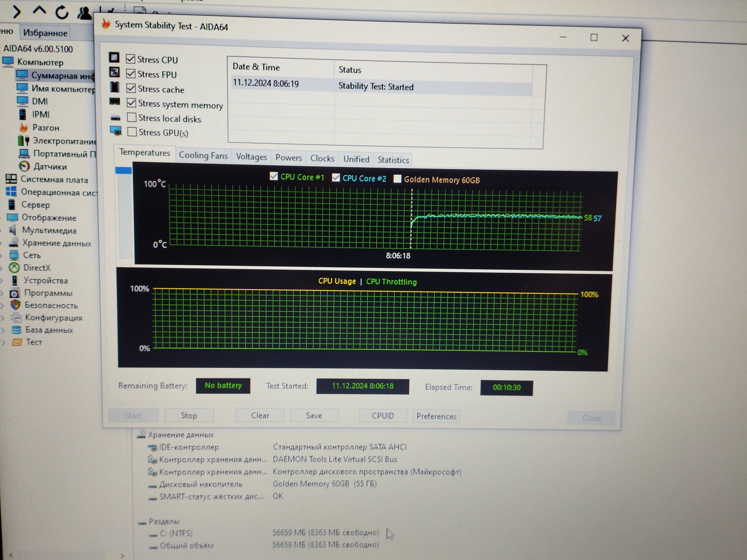Open the Избранное tab
Screen dimensions: 747x560
pos(45,33)
